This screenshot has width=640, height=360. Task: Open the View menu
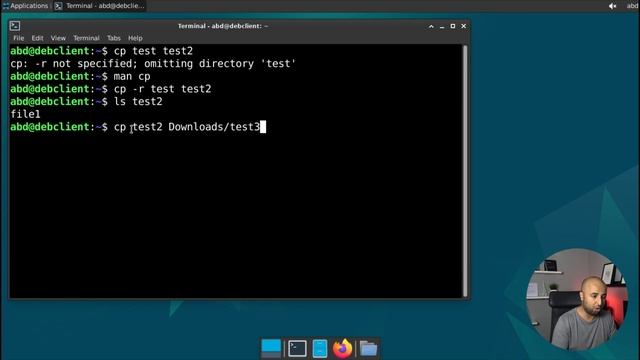coord(58,38)
